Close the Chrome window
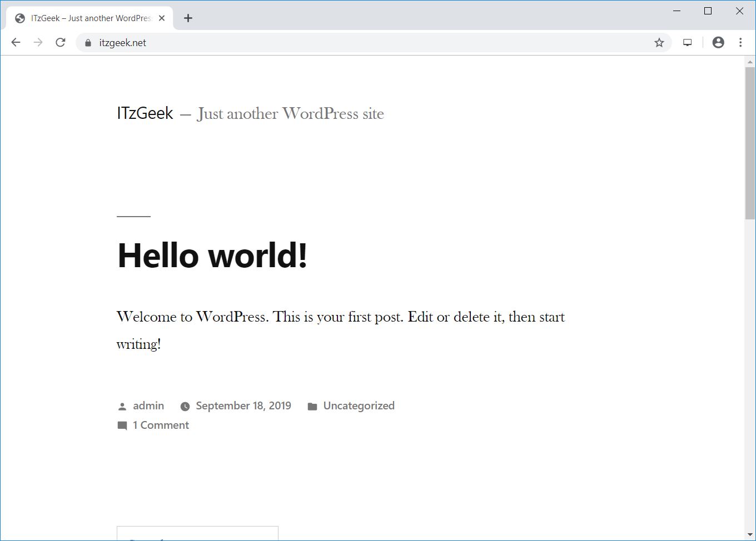Image resolution: width=756 pixels, height=541 pixels. [x=739, y=11]
